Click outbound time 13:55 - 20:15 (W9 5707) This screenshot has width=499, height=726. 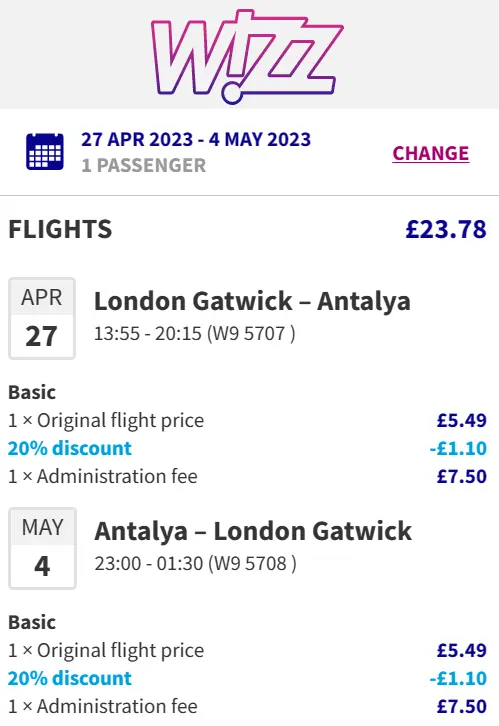194,333
